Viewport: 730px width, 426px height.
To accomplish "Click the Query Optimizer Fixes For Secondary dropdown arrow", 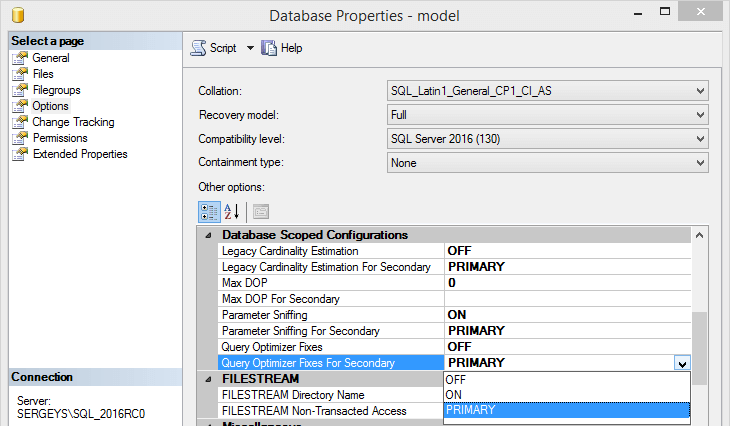I will tap(682, 364).
